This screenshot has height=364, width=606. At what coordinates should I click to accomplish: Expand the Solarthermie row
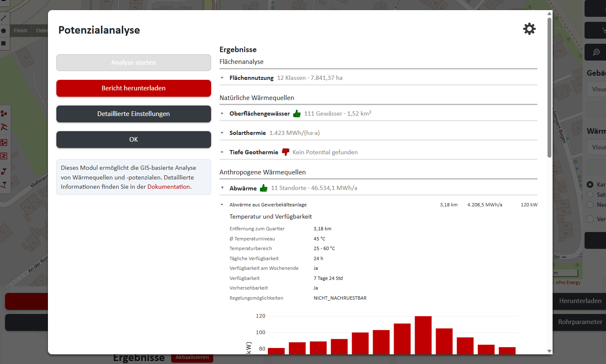[378, 133]
